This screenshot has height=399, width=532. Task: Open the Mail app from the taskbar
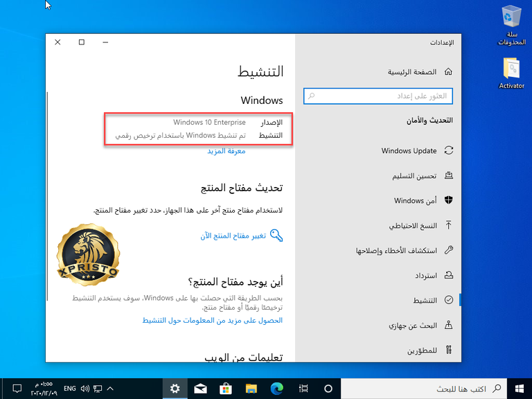tap(200, 389)
